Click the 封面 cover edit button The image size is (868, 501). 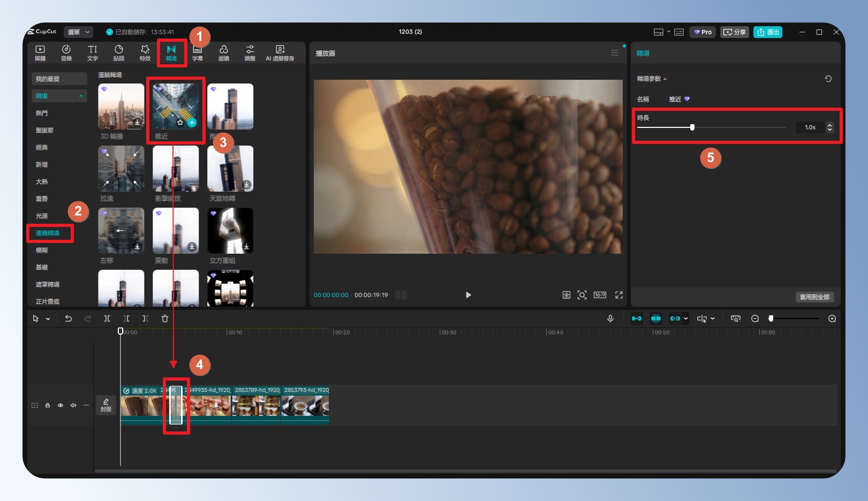click(106, 405)
